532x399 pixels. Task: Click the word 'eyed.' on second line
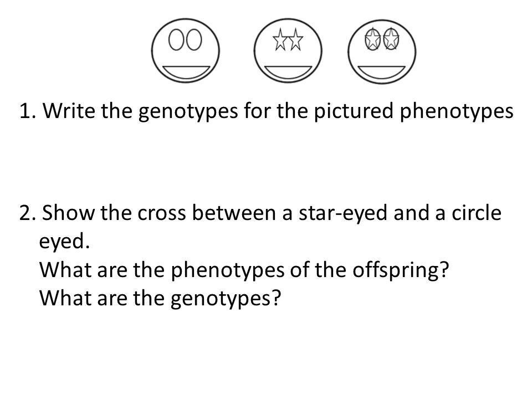tap(64, 242)
